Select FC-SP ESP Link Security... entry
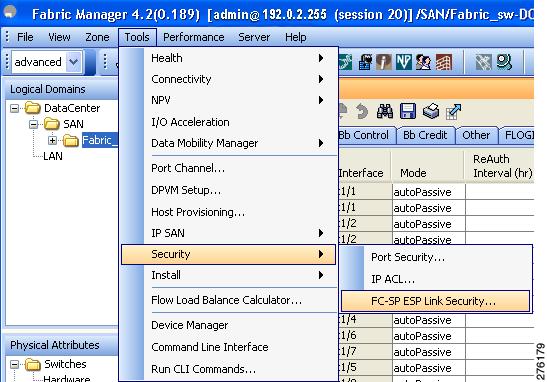 [436, 301]
